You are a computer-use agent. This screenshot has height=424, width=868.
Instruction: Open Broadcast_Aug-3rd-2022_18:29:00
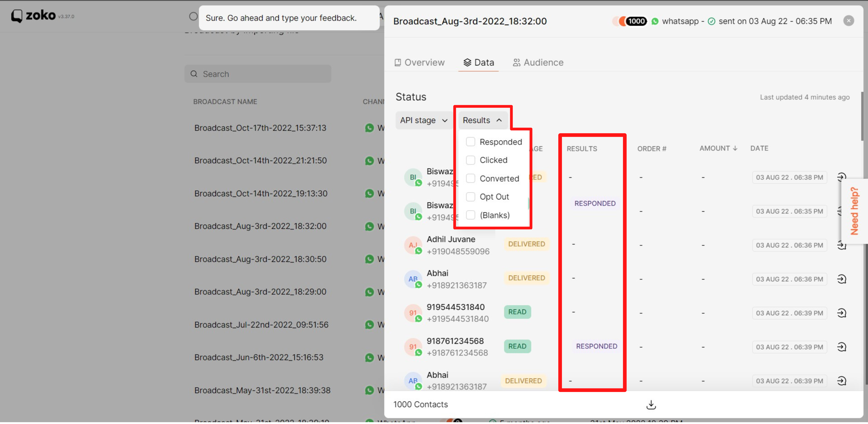260,292
